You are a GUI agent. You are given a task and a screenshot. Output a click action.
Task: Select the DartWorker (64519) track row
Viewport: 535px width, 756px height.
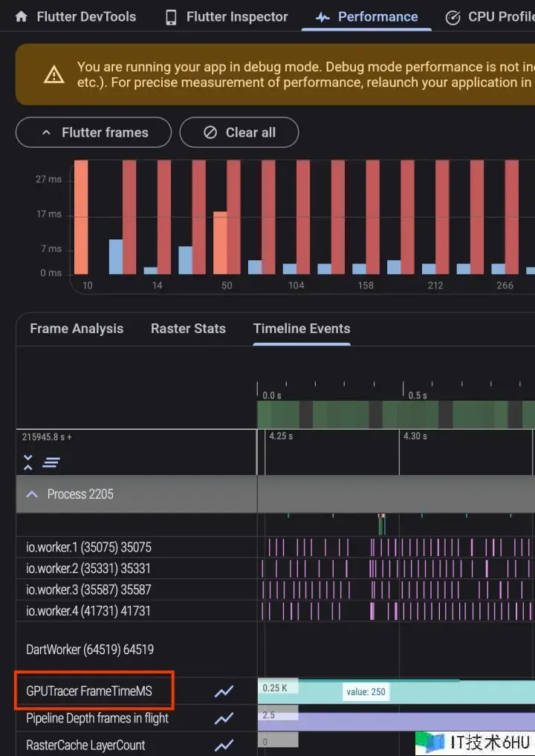90,649
